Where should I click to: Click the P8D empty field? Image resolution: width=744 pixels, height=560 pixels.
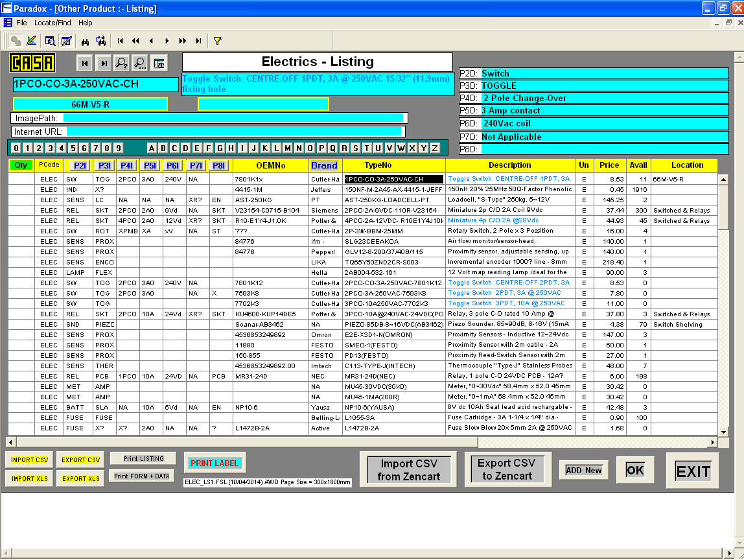605,149
